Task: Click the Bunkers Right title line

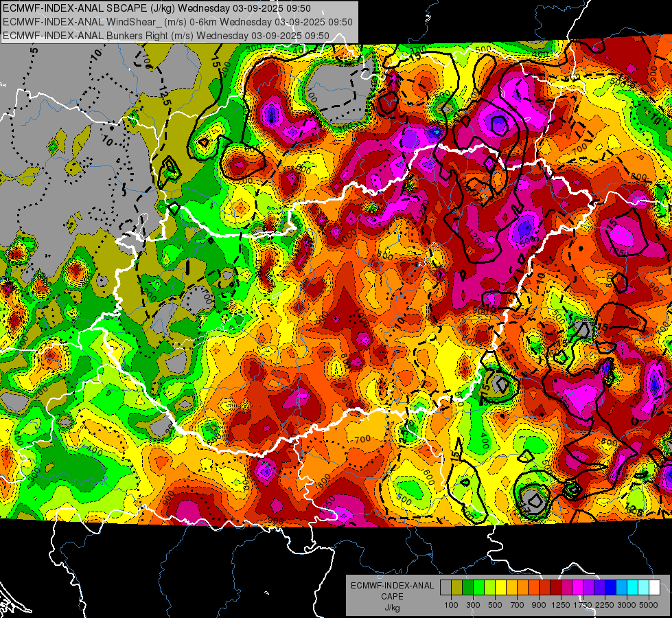Action: (x=166, y=36)
